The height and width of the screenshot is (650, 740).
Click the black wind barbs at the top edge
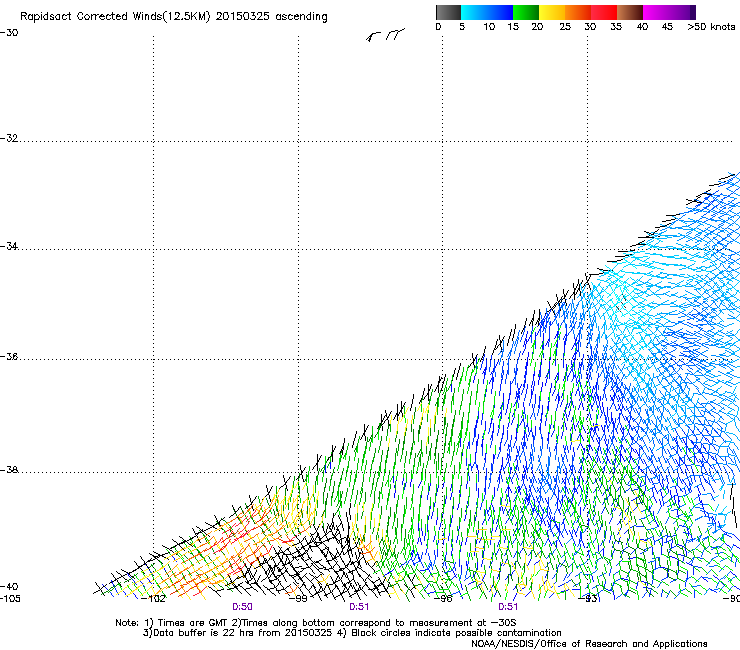tap(386, 35)
